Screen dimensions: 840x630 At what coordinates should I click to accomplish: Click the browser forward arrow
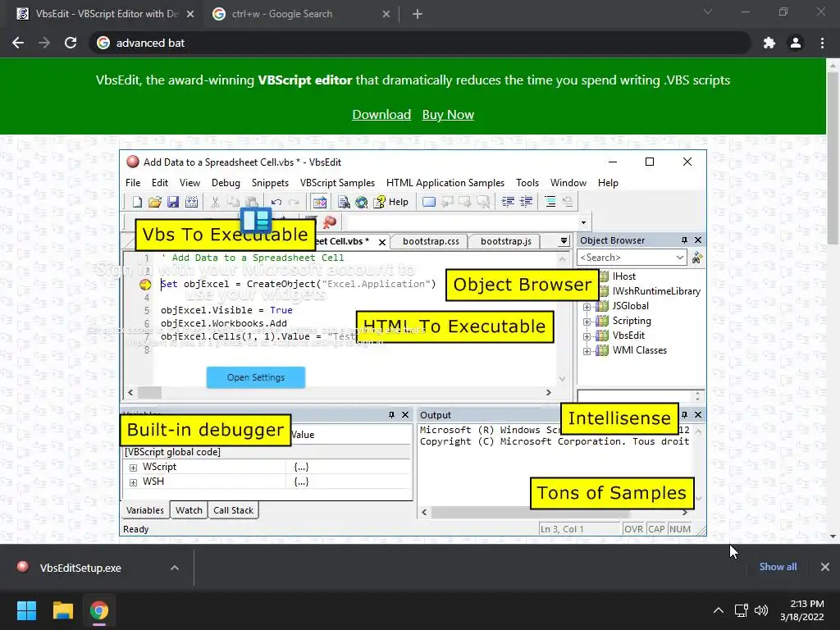point(44,43)
